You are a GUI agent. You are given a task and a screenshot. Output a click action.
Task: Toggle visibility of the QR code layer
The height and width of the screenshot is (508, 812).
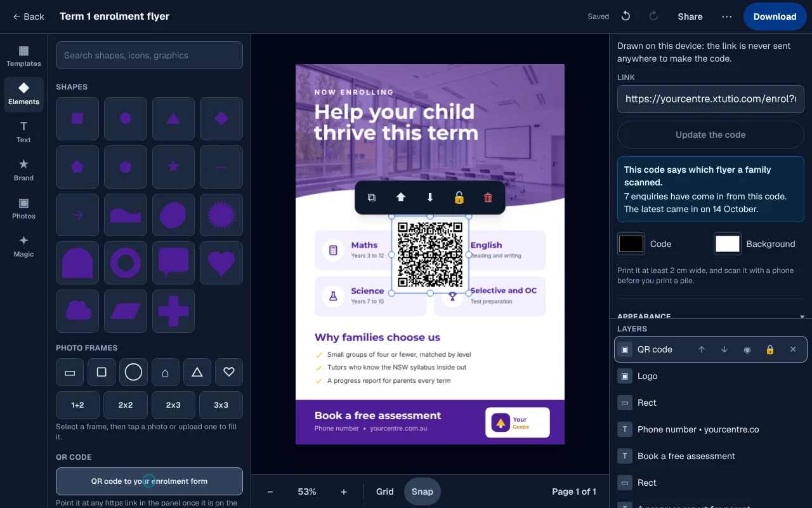(x=747, y=349)
